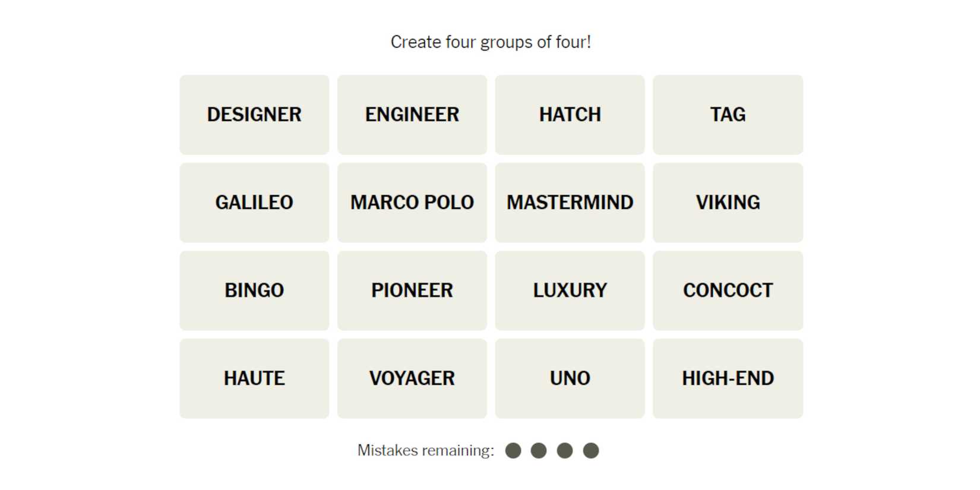
Task: Tap the LUXURY tile
Action: click(570, 290)
